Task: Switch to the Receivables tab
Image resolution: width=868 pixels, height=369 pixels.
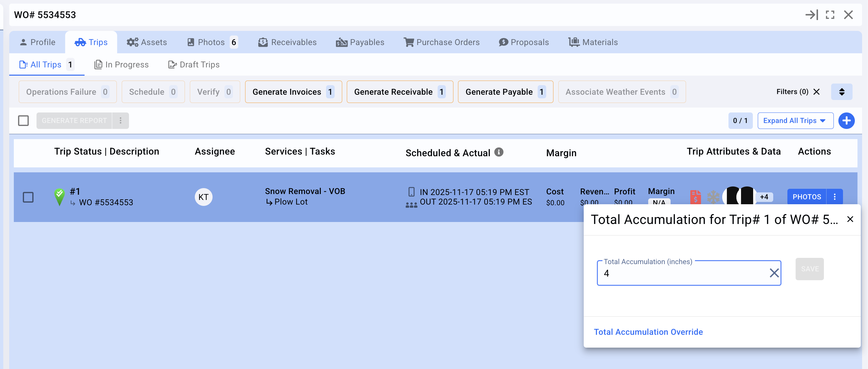Action: point(288,42)
